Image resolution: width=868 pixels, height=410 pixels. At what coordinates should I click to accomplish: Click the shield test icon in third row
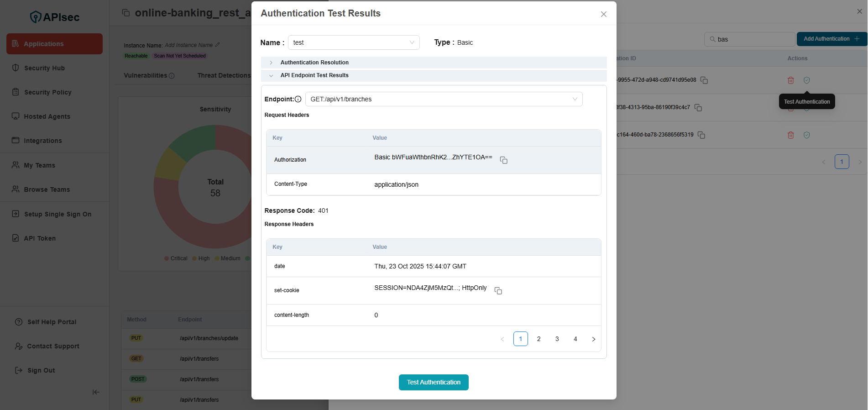tap(806, 135)
